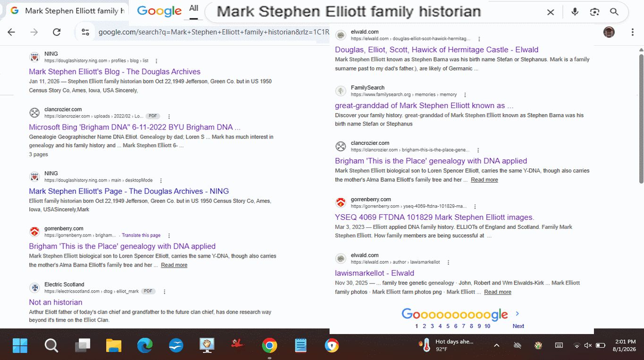Open Mark Stephen Elliott's Blog - The Douglas Archives
644x360 pixels.
[x=115, y=72]
